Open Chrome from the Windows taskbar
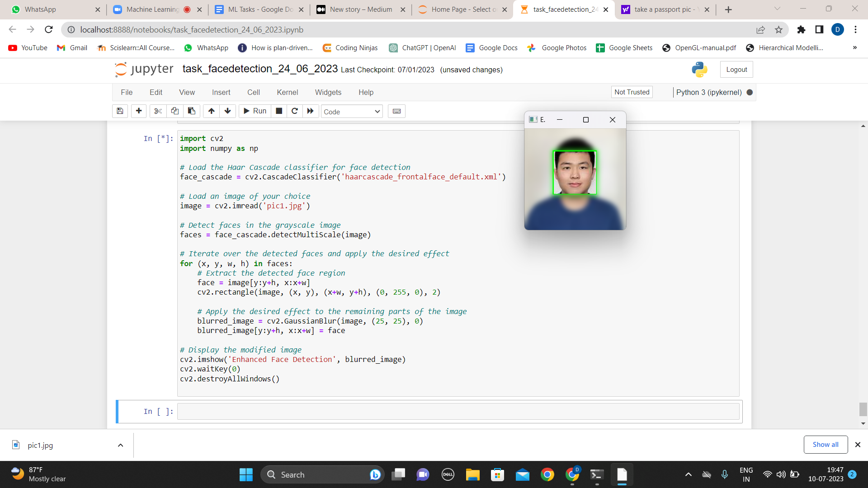 point(547,474)
